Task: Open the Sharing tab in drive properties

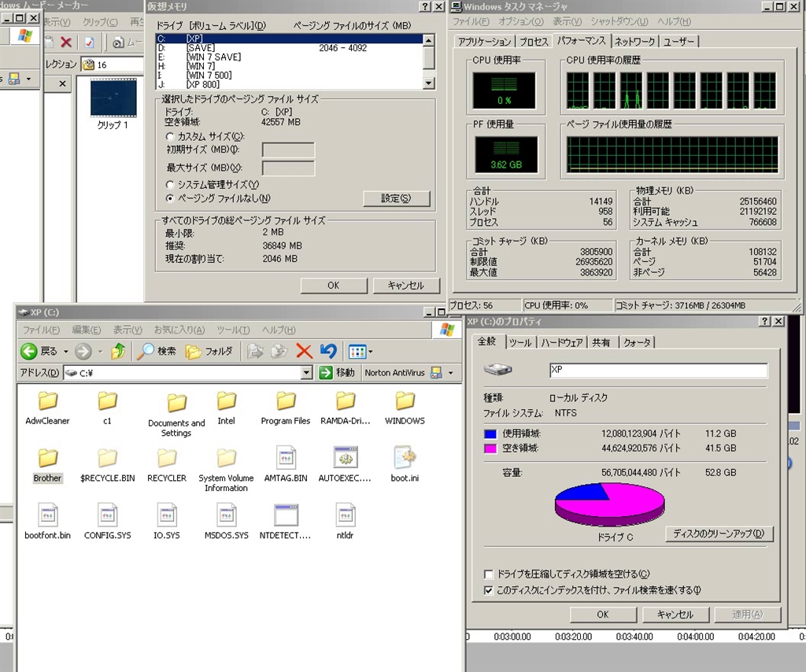Action: point(601,342)
